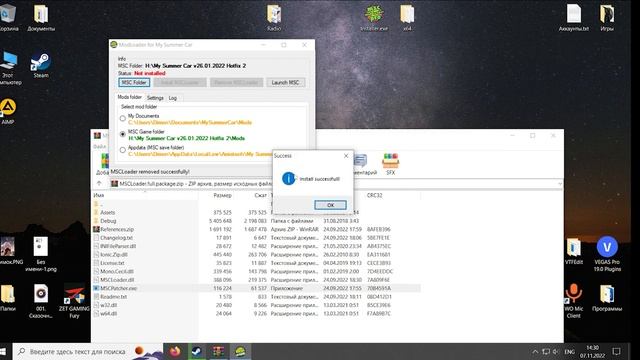Open the Steam desktop shortcut
Screen dimensions: 640x360
41,65
